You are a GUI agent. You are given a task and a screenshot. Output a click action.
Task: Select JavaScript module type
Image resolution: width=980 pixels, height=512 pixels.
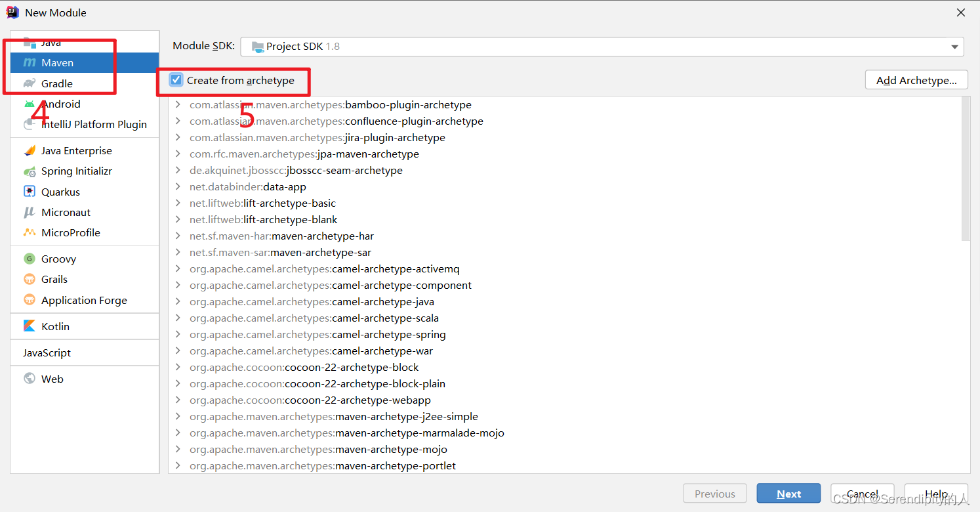coord(85,352)
